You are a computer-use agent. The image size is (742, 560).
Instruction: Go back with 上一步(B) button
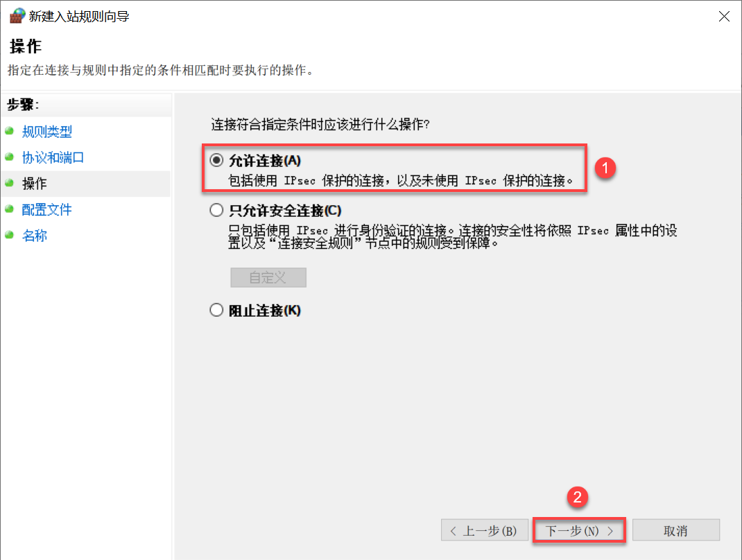(x=485, y=530)
